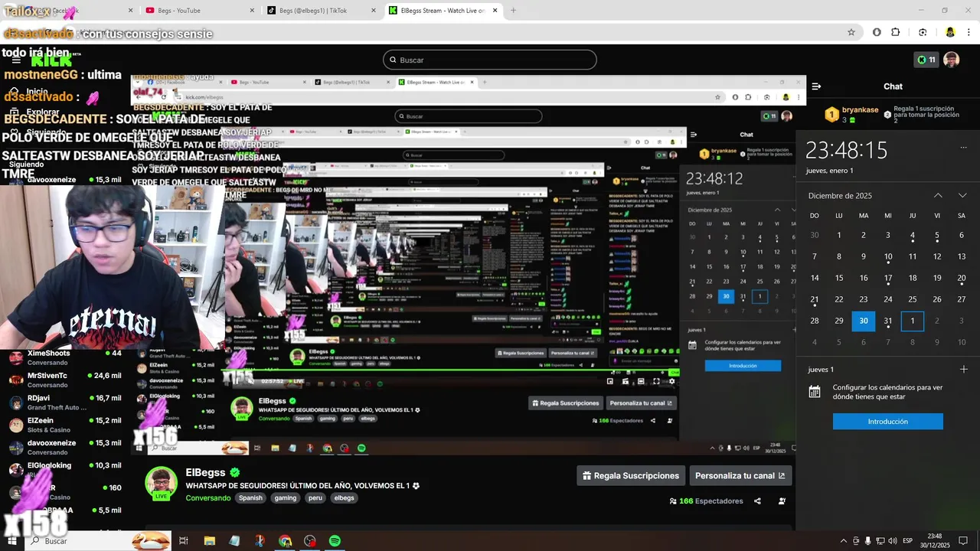Click Personaliza tu canal button
This screenshot has height=551, width=980.
740,475
